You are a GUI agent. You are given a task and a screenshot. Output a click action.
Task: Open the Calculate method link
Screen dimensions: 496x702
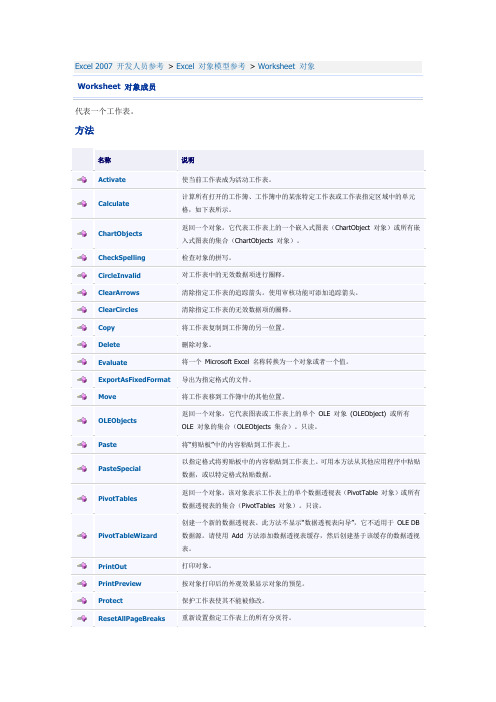[114, 203]
